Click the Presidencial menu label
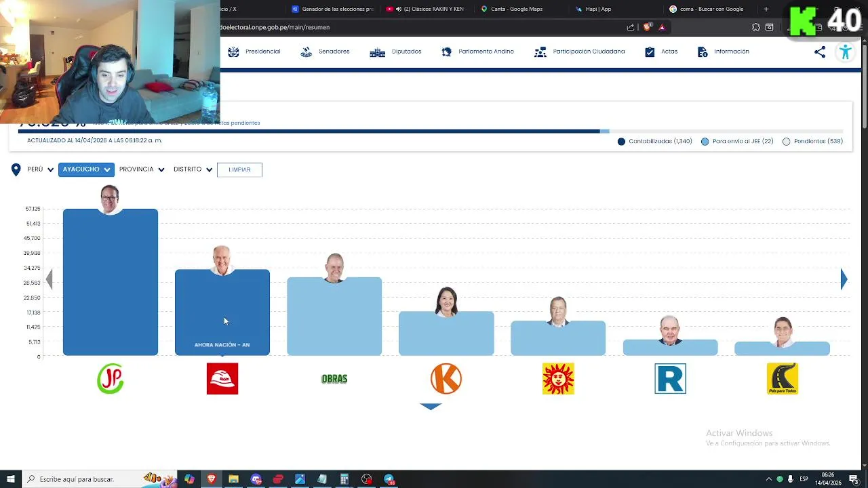The image size is (868, 488). click(x=262, y=52)
